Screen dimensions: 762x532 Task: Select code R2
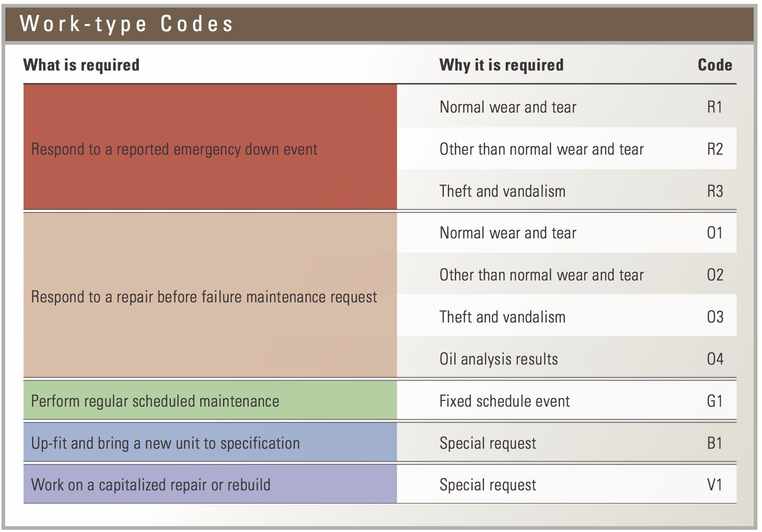(x=715, y=149)
